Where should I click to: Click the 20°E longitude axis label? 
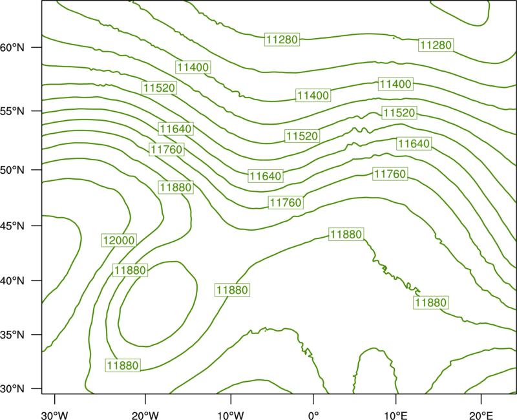click(481, 415)
